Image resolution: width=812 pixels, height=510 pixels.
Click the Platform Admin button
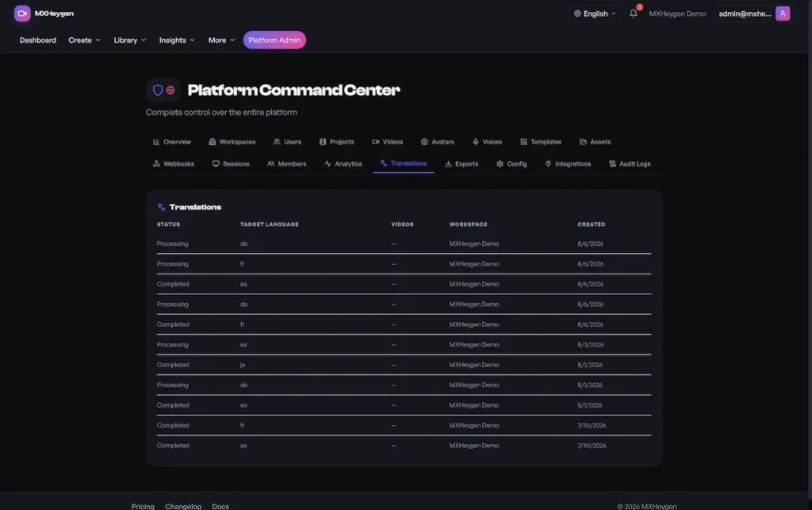coord(274,40)
